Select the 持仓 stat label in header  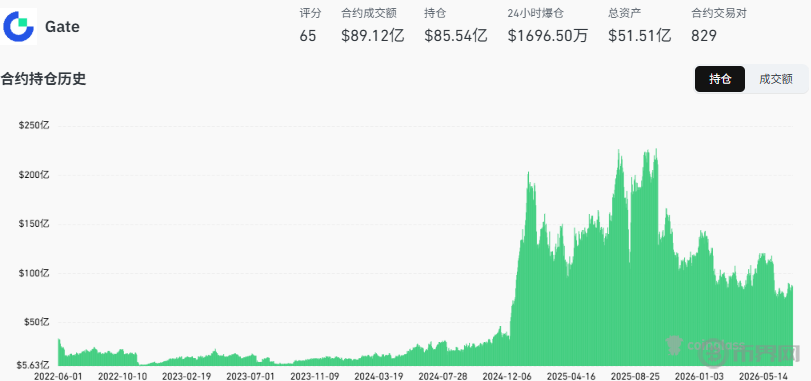pyautogui.click(x=434, y=13)
